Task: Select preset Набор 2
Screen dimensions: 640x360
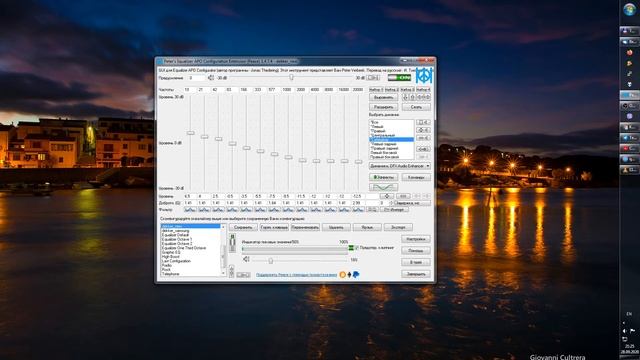Action: pos(391,89)
